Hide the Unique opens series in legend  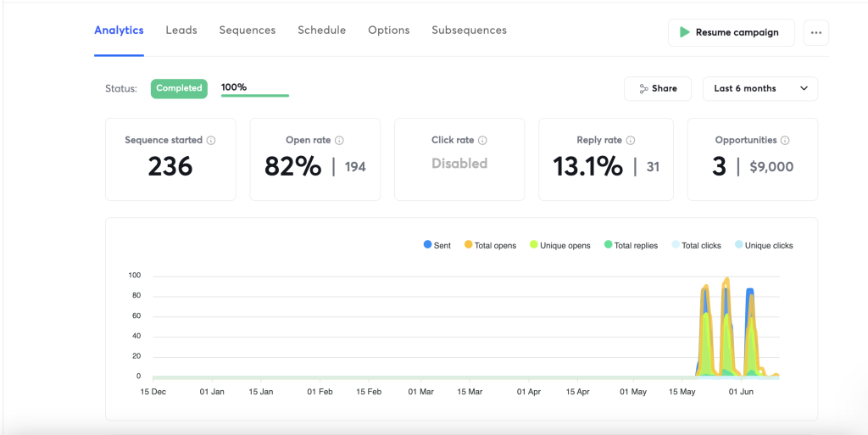(x=559, y=245)
